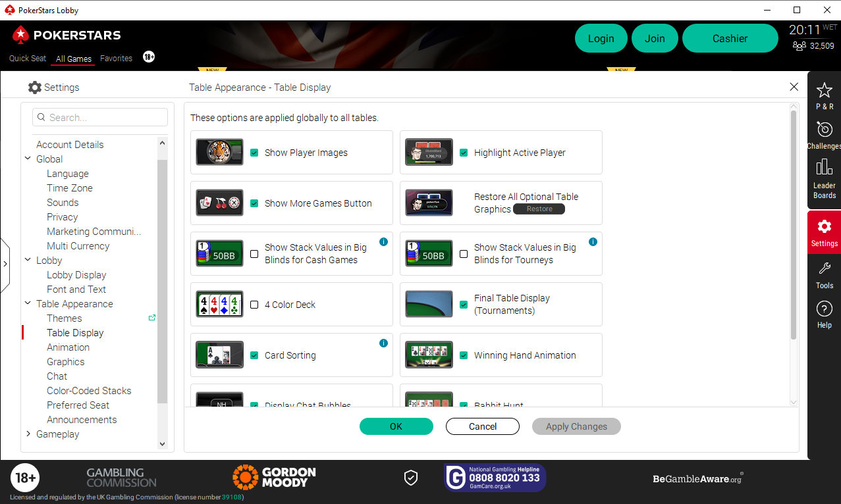The width and height of the screenshot is (841, 504).
Task: Open license number 39108 link
Action: click(231, 497)
